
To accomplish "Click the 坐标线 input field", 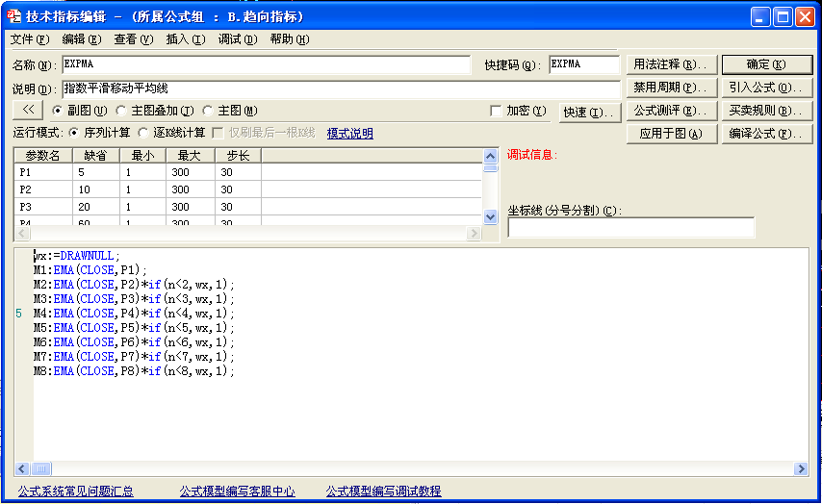I will pyautogui.click(x=630, y=228).
